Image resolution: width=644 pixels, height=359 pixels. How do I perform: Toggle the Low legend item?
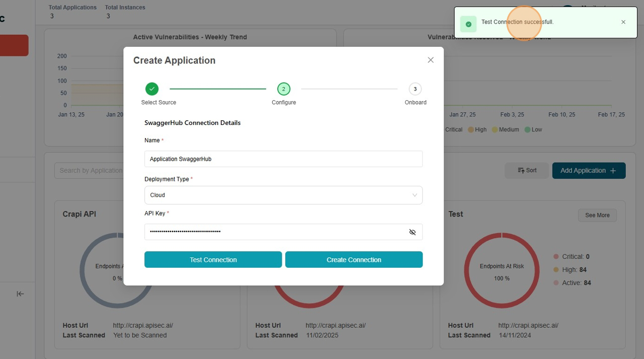click(533, 129)
